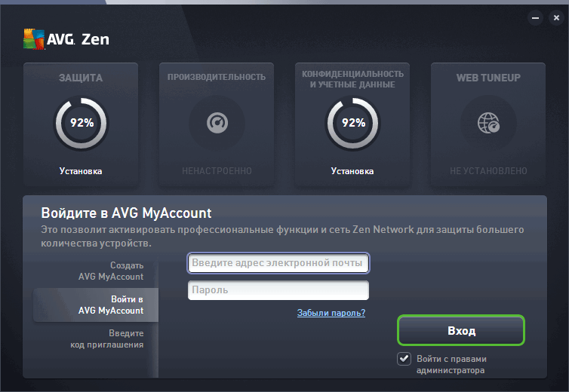Open Конфиденциальность и учетные данные tile heading

click(352, 79)
